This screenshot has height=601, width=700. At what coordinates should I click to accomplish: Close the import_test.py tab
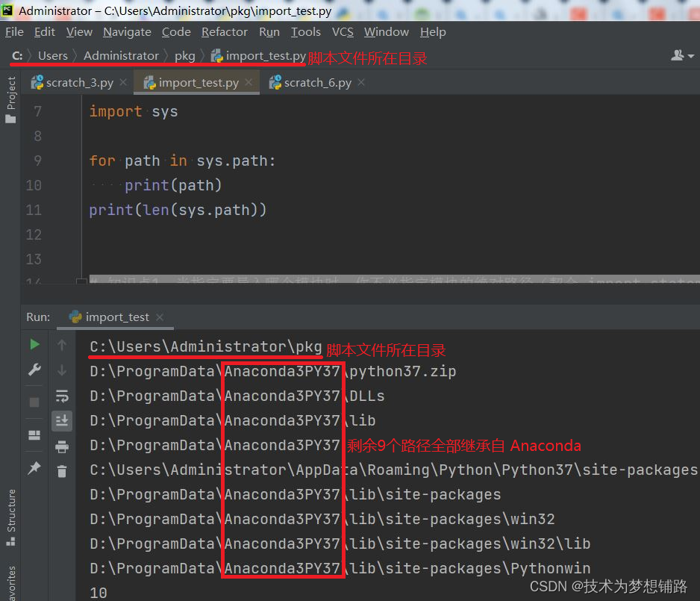point(249,83)
